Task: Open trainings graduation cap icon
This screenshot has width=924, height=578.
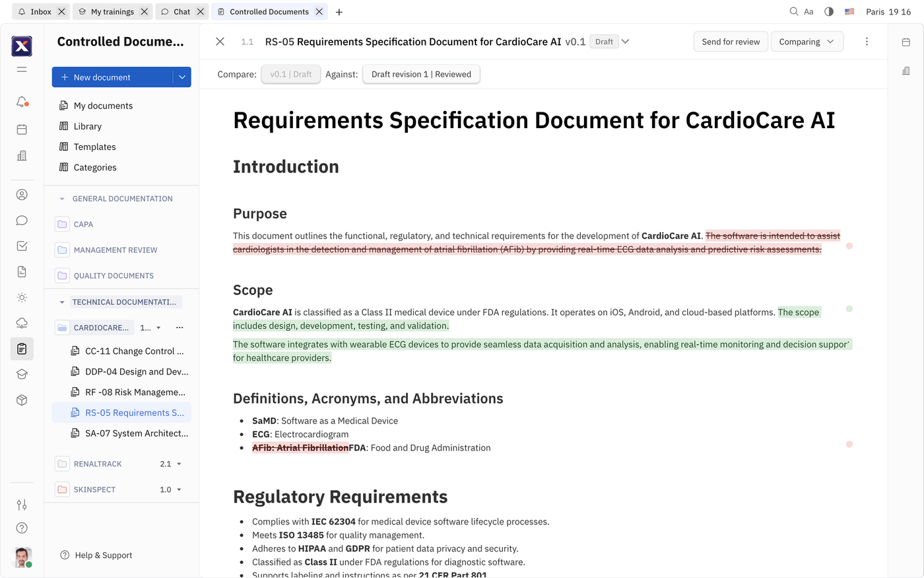Action: (22, 375)
